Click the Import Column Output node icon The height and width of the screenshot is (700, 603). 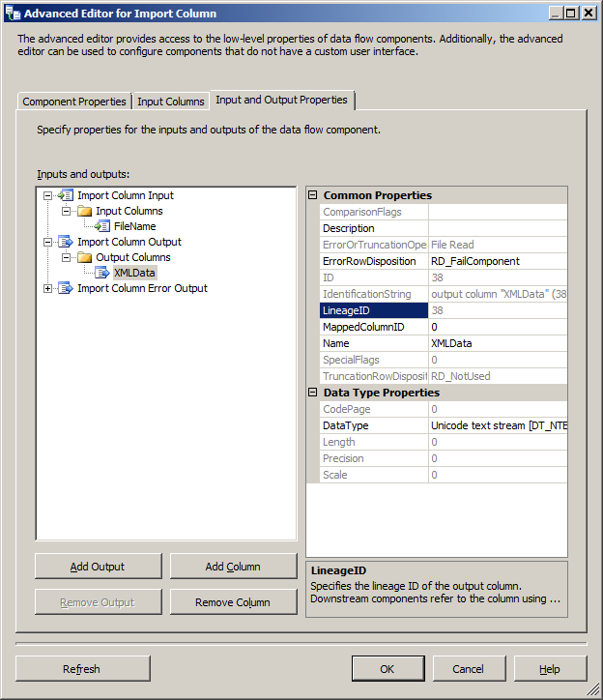click(65, 242)
